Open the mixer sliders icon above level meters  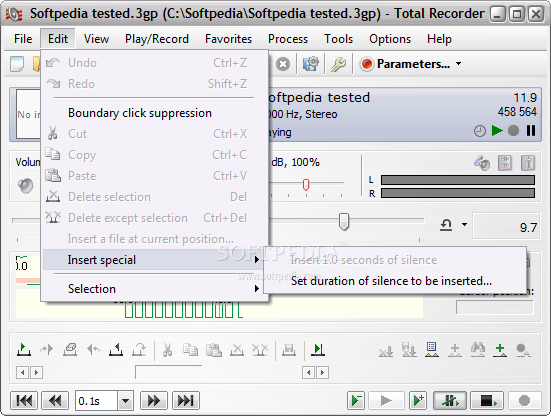tap(505, 163)
